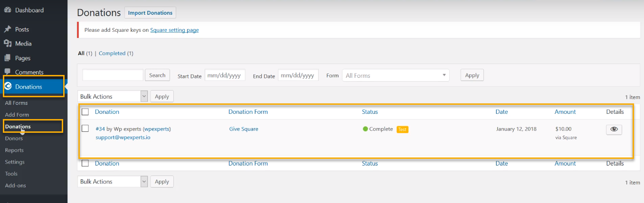Open the Media menu item
644x203 pixels.
[x=23, y=44]
